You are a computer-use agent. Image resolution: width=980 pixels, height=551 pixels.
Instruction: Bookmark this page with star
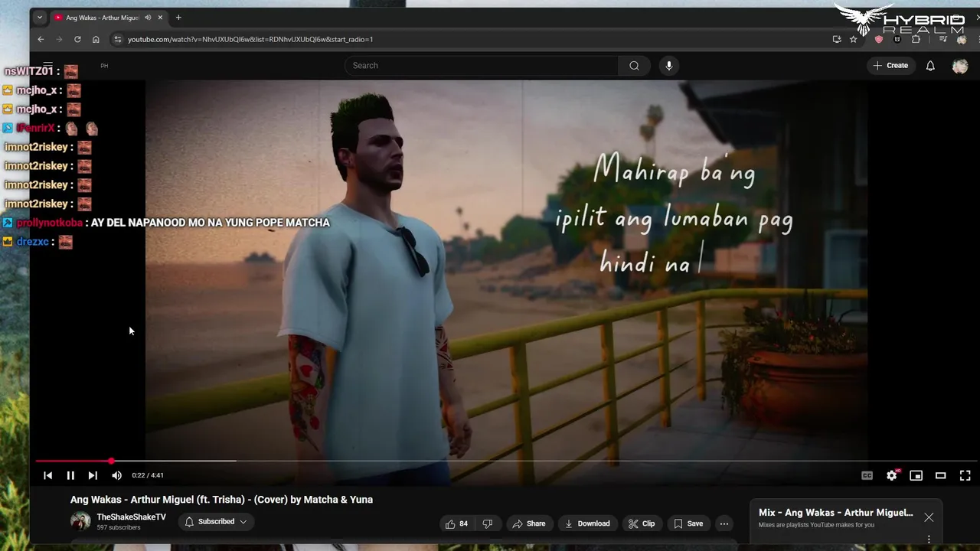pos(854,39)
